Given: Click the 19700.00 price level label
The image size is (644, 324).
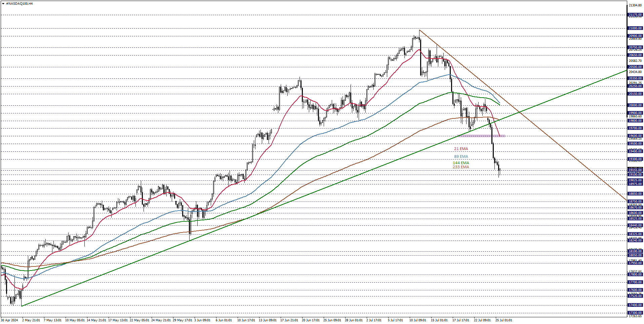Looking at the screenshot, I should click(635, 128).
